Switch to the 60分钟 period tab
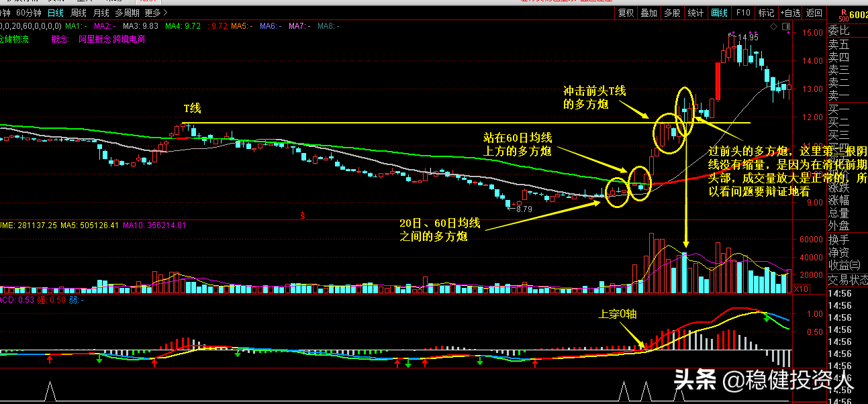The height and width of the screenshot is (404, 868). (29, 13)
